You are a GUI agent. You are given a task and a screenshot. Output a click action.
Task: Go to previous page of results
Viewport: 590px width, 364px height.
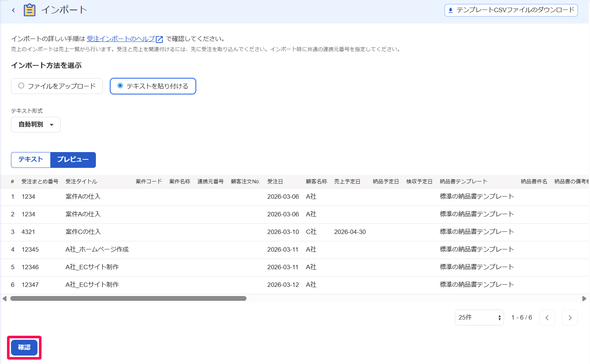pos(547,318)
